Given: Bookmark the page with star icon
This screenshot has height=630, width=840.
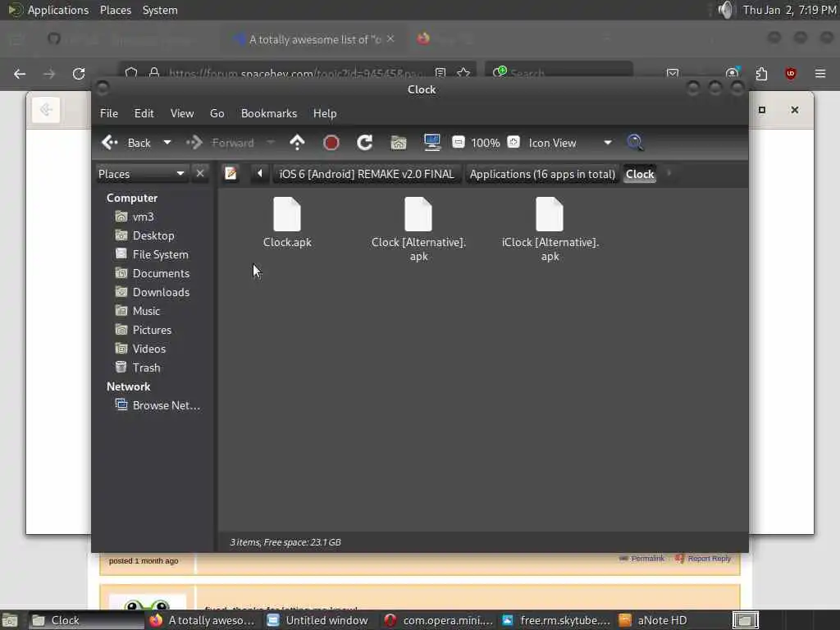Looking at the screenshot, I should [464, 73].
